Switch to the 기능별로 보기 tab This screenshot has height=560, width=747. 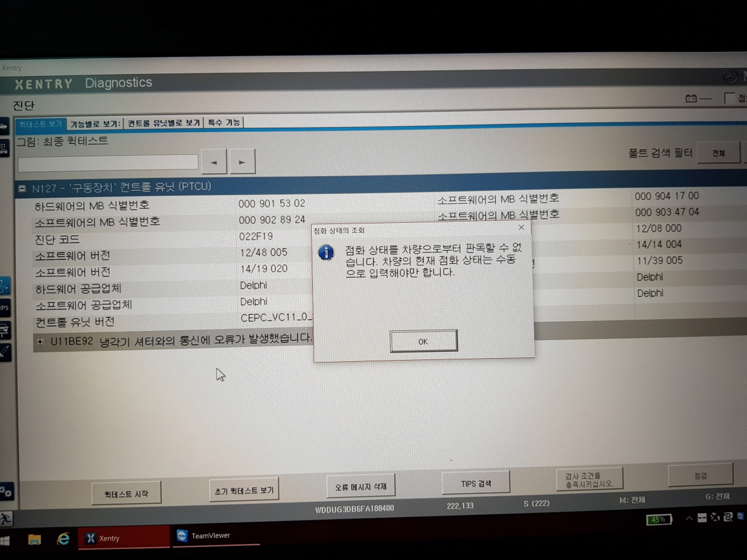[95, 124]
